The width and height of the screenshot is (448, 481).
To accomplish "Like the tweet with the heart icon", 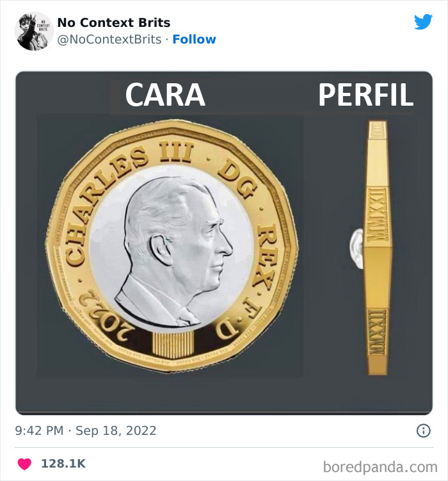I will coord(24,464).
